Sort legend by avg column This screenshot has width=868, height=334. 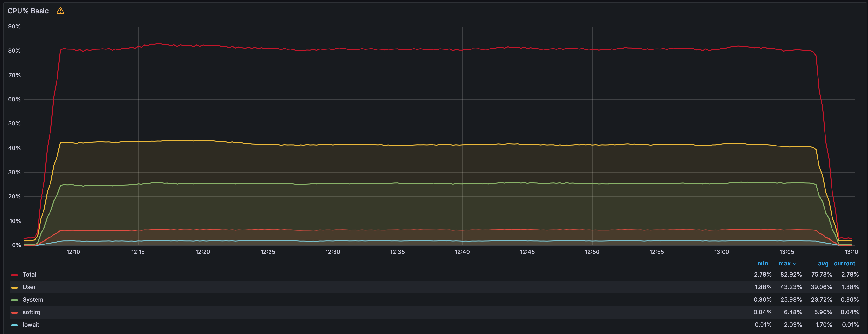(823, 263)
